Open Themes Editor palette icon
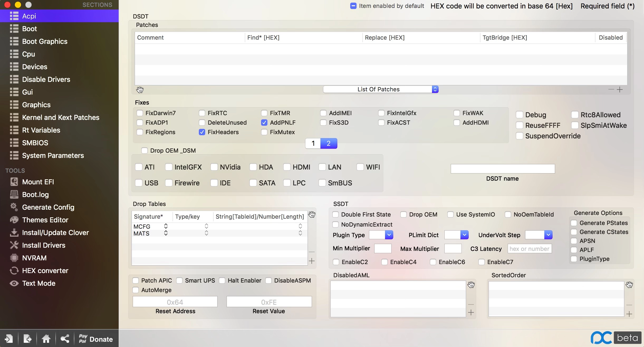This screenshot has height=347, width=644. coord(14,220)
